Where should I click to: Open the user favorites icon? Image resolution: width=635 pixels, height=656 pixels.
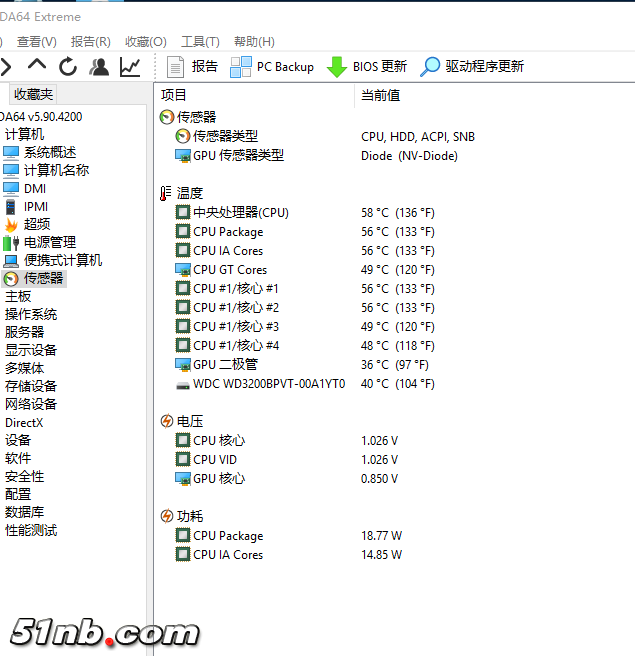pos(99,67)
